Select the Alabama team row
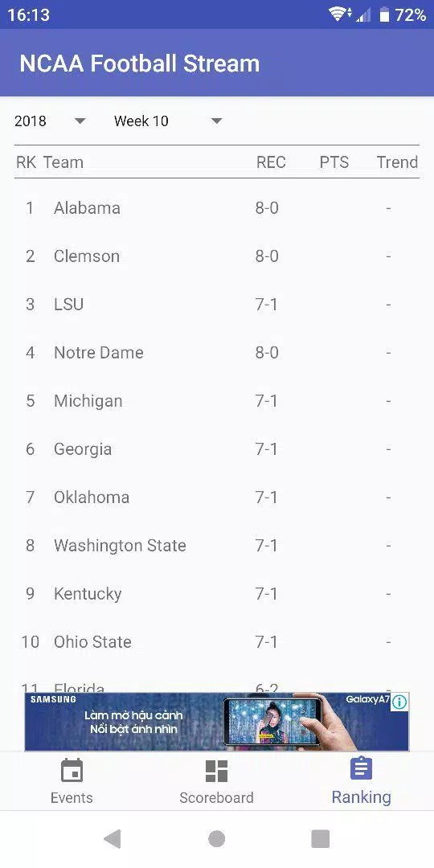The width and height of the screenshot is (434, 868). point(216,208)
